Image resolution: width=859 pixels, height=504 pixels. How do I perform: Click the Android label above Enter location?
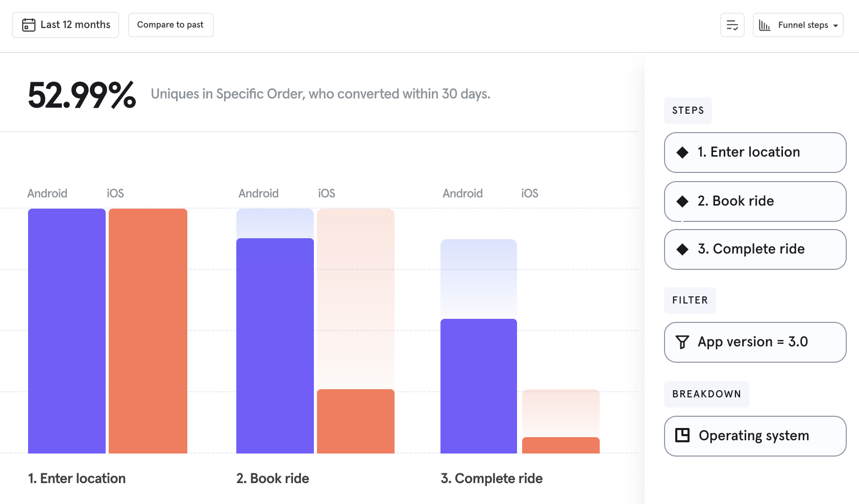coord(47,193)
